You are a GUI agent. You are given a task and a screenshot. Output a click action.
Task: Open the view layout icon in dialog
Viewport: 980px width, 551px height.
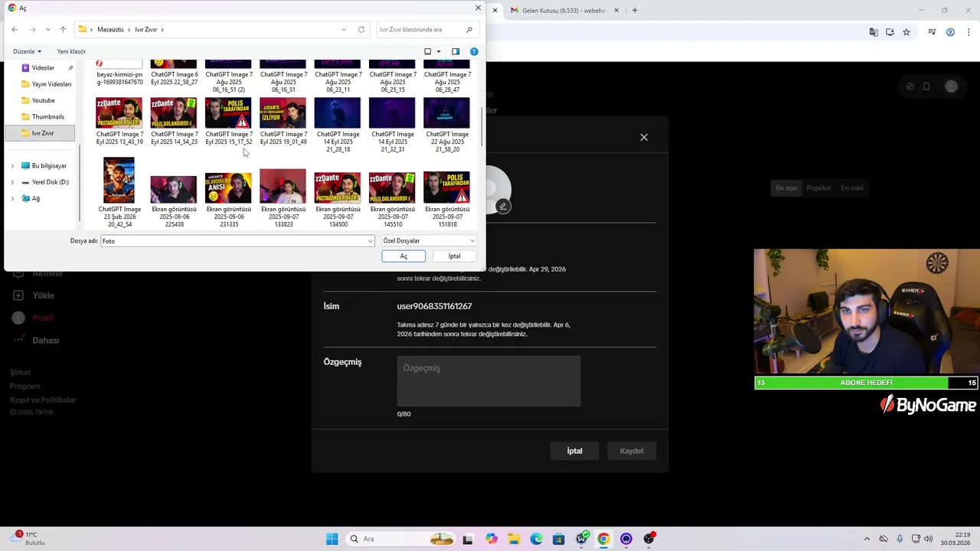[428, 51]
